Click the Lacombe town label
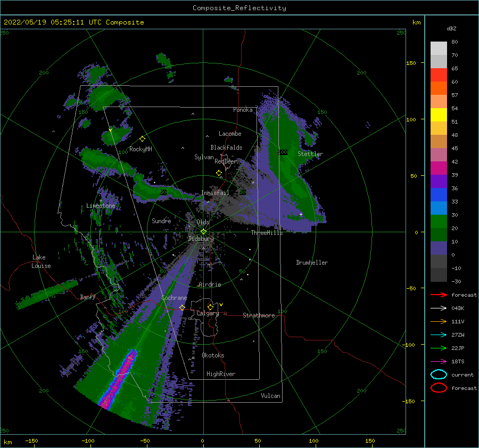 click(x=230, y=134)
